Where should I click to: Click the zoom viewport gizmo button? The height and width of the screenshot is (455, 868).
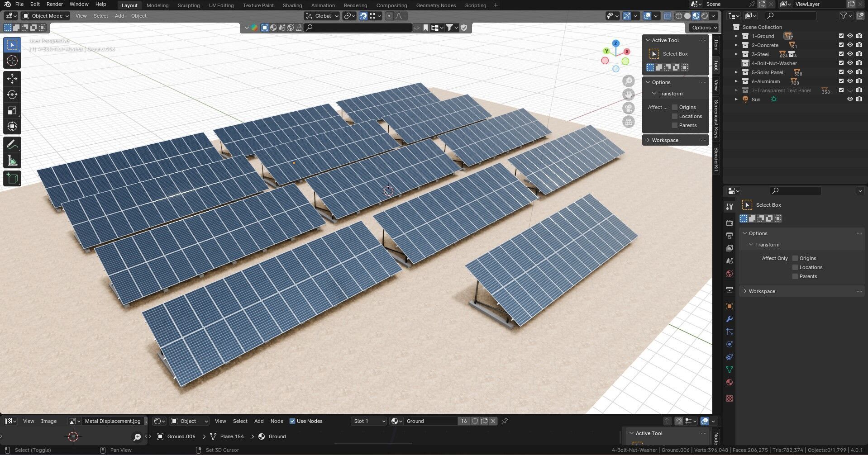[629, 81]
